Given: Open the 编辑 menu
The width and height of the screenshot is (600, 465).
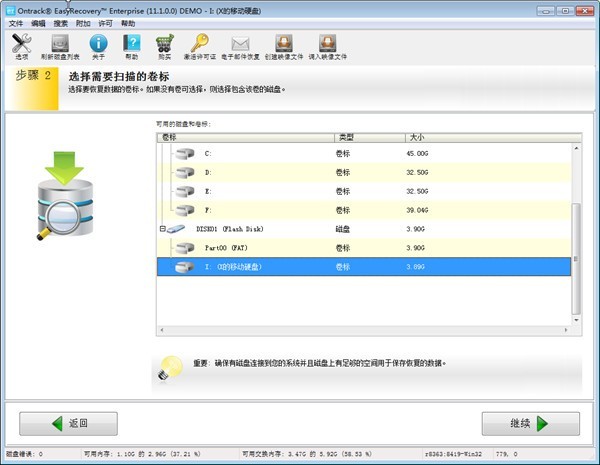Looking at the screenshot, I should click(38, 24).
